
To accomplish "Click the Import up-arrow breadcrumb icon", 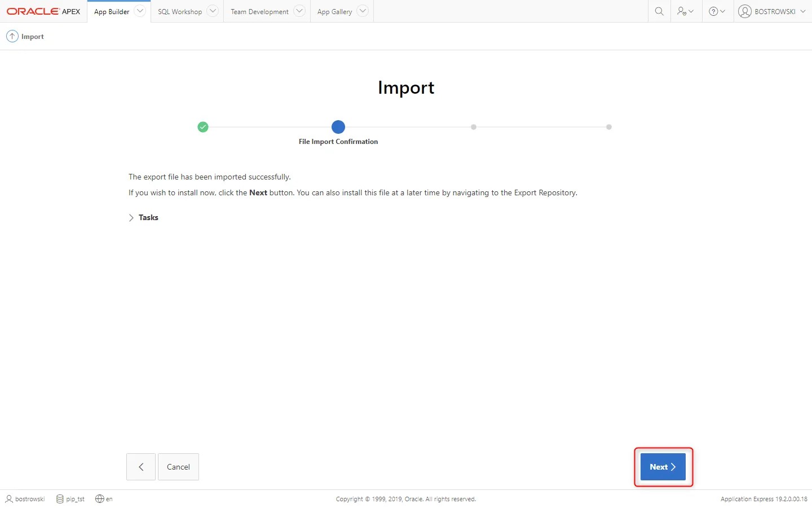I will pyautogui.click(x=12, y=36).
